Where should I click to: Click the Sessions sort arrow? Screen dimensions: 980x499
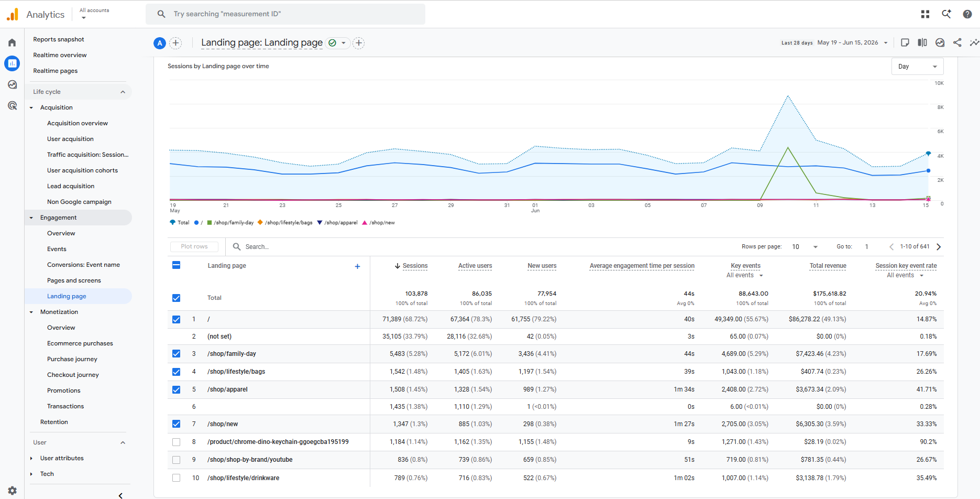pyautogui.click(x=398, y=266)
